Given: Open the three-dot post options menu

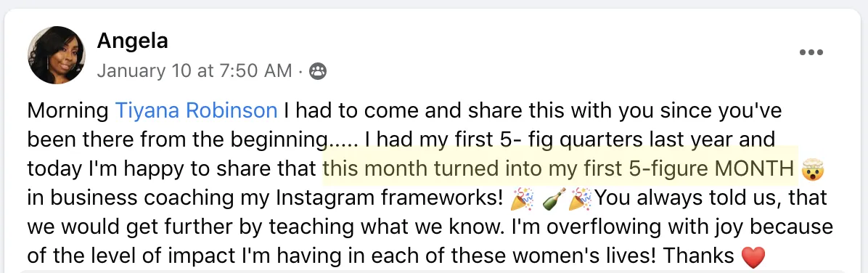Looking at the screenshot, I should coord(811,52).
